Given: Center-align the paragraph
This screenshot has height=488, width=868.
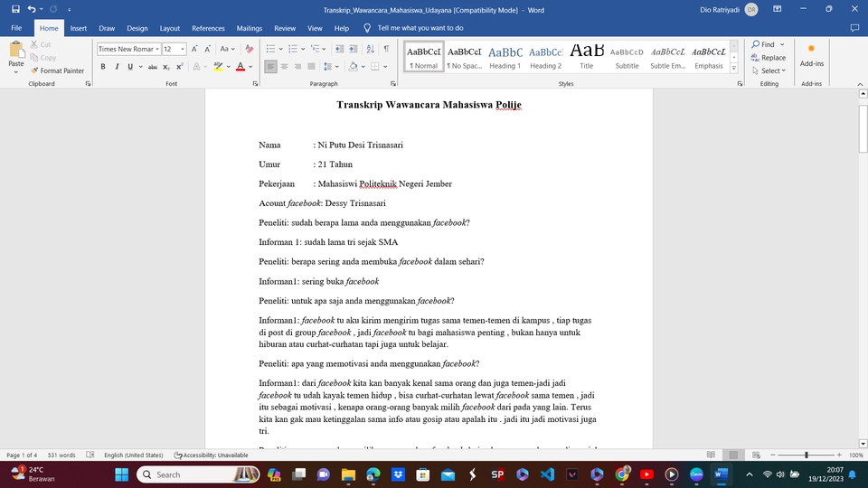Looking at the screenshot, I should [x=284, y=67].
